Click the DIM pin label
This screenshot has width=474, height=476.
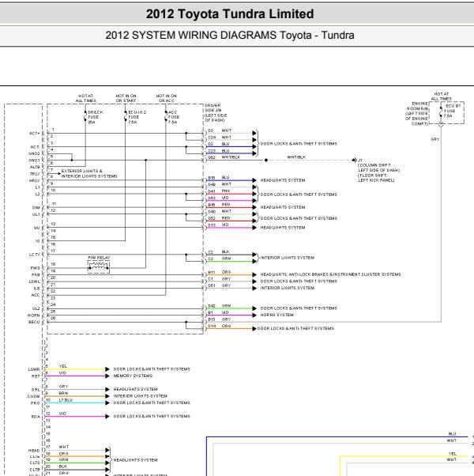pos(36,208)
